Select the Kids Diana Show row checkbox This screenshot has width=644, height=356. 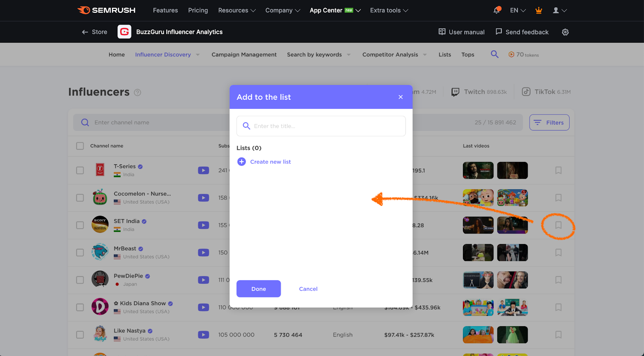coord(80,307)
